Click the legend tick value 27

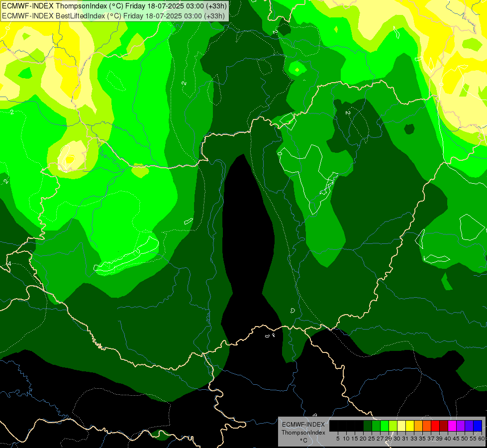[380, 439]
